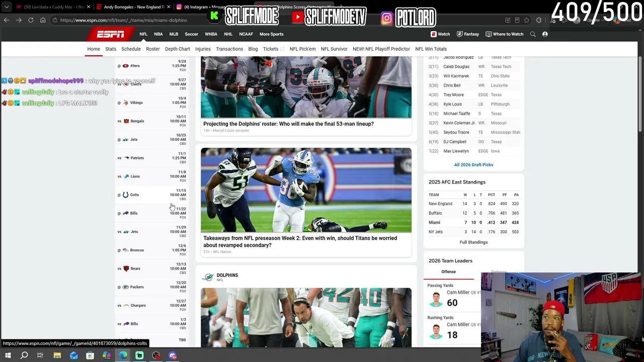Open the Watch button in ESPN header
This screenshot has height=362, width=644.
[440, 34]
